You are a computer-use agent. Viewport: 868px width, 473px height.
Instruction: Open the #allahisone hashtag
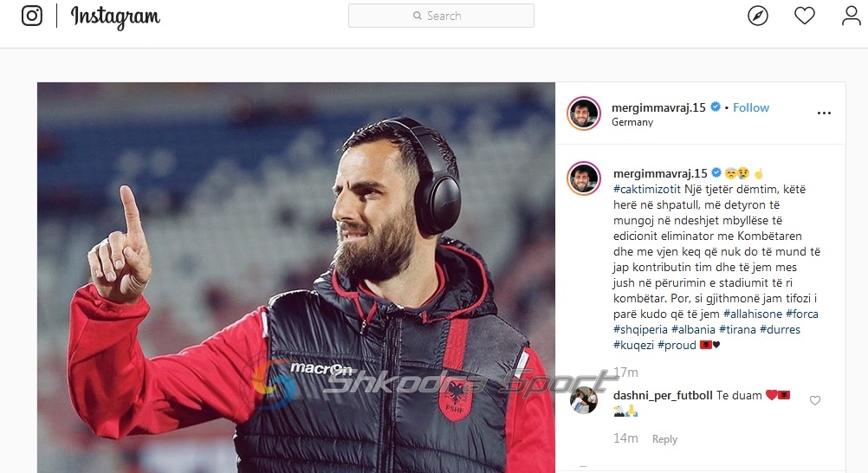[x=753, y=314]
